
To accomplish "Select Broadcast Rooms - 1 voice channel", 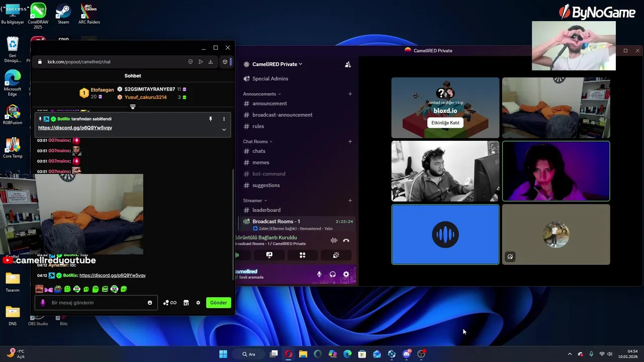I will 297,222.
